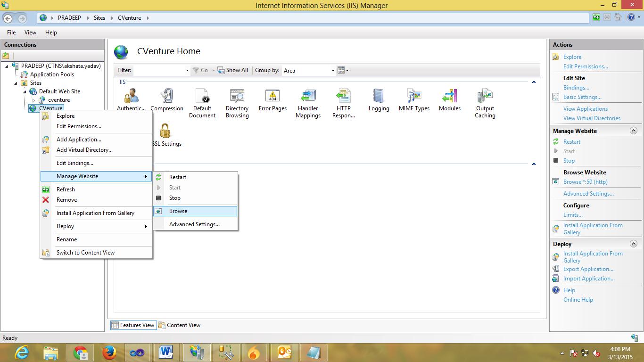Viewport: 644px width, 362px height.
Task: Click the Limits link under Configure
Action: point(573,215)
